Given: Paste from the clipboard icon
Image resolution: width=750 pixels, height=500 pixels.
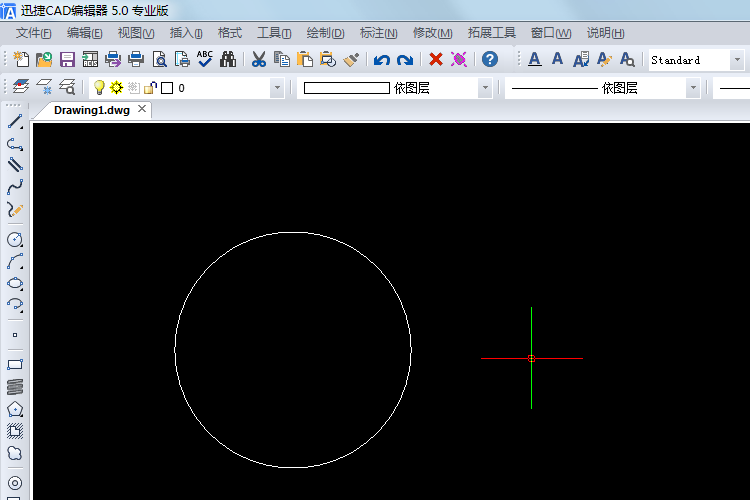Looking at the screenshot, I should (305, 59).
